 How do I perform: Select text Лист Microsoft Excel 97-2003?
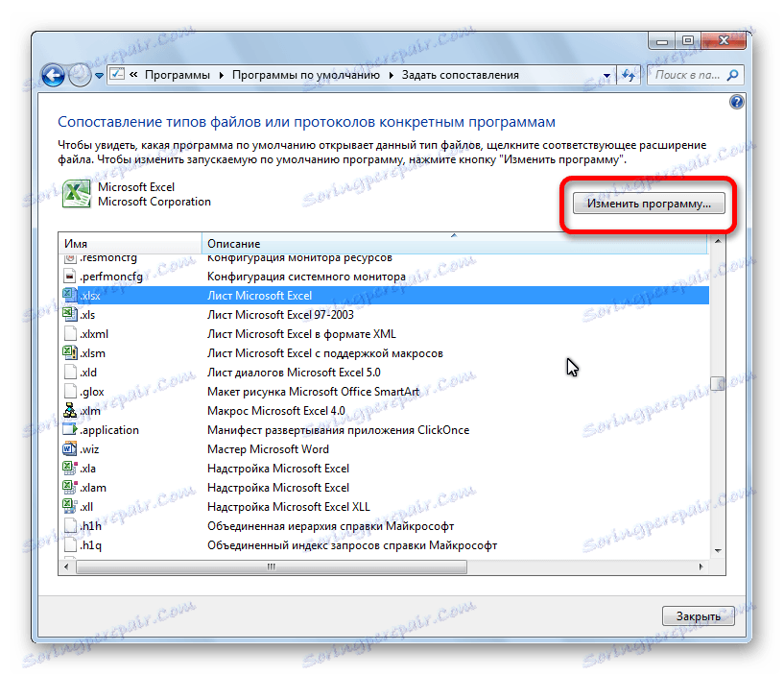pyautogui.click(x=280, y=315)
